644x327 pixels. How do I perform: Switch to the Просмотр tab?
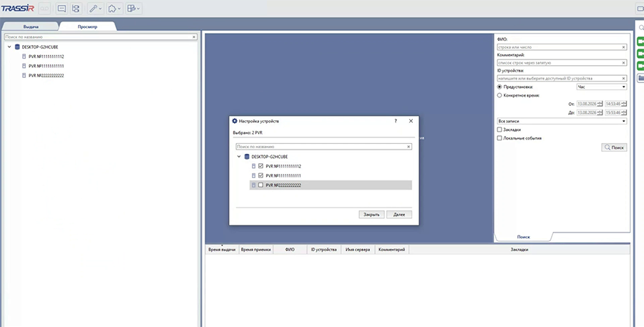coord(87,26)
